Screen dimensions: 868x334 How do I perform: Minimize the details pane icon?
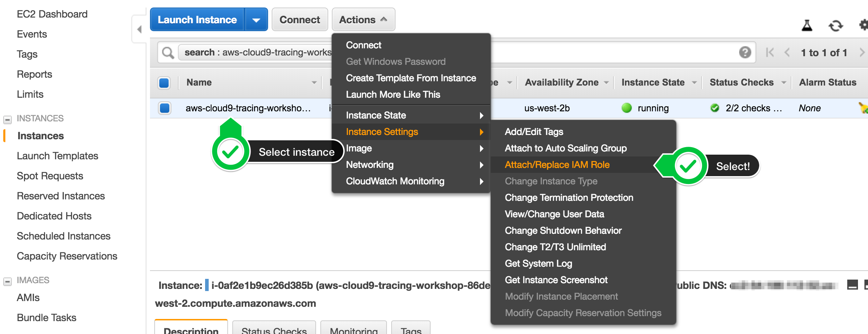coord(853,285)
